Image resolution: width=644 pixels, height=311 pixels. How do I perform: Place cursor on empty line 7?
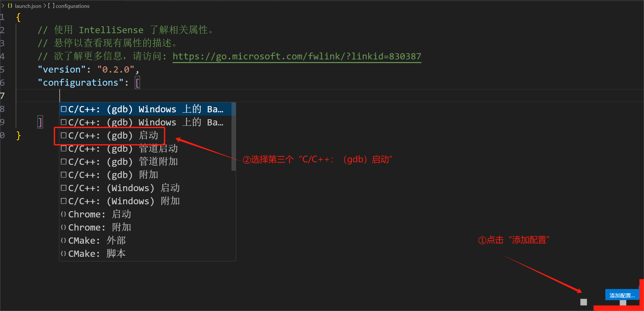[x=197, y=96]
